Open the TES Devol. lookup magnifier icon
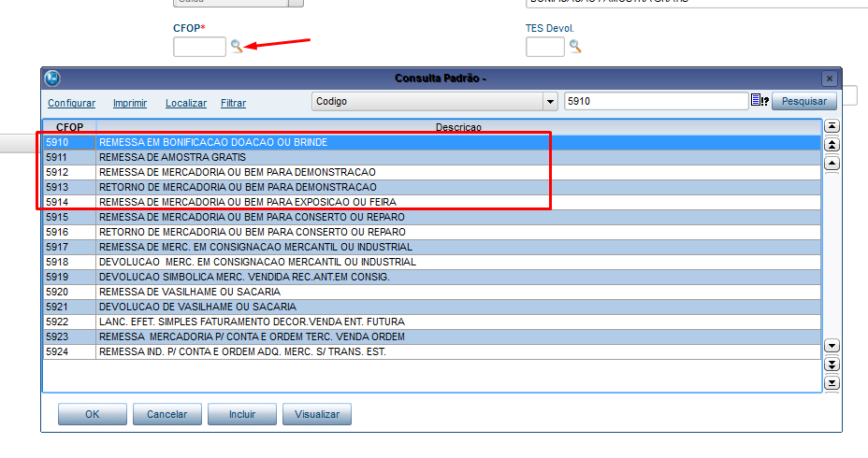The width and height of the screenshot is (868, 458). tap(575, 47)
